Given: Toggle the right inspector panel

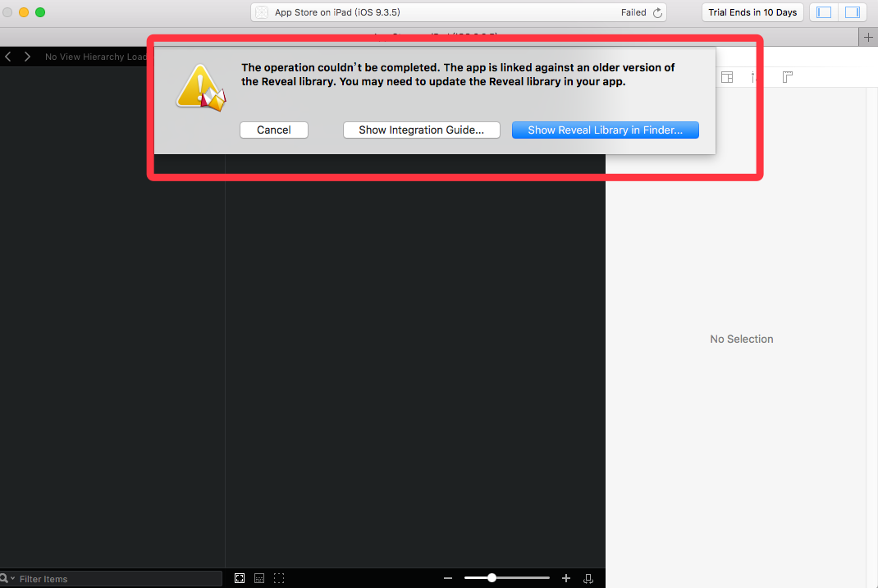Looking at the screenshot, I should 853,12.
